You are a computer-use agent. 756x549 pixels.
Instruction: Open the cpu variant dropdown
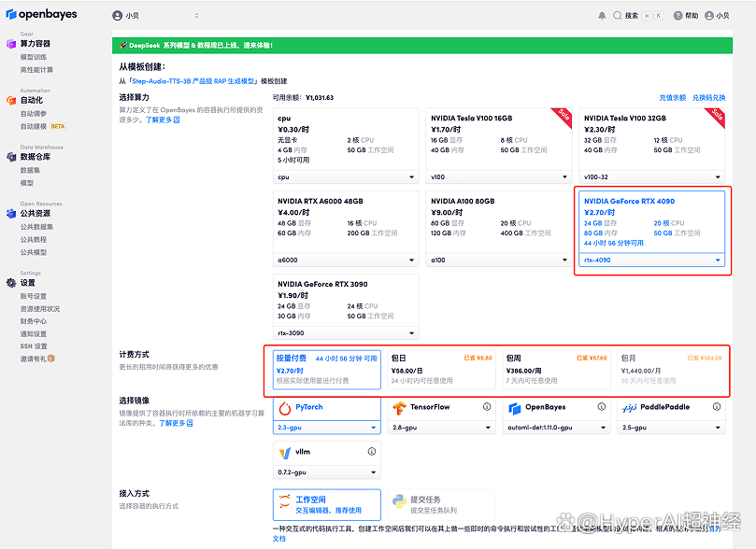pyautogui.click(x=346, y=177)
